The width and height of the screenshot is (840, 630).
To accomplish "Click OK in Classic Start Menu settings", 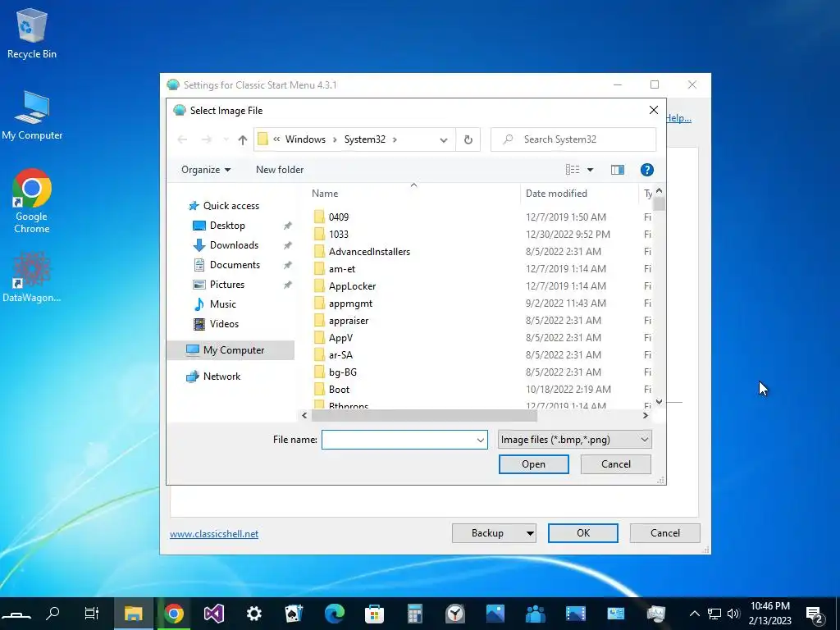I will point(583,533).
